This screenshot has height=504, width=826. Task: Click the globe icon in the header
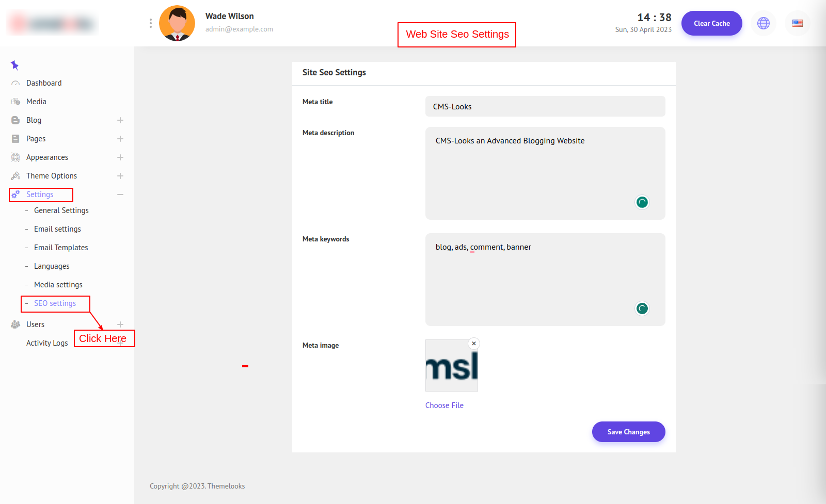coord(763,23)
